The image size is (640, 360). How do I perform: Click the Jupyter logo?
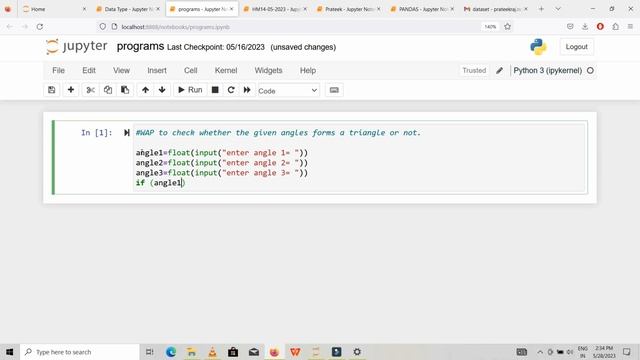76,47
